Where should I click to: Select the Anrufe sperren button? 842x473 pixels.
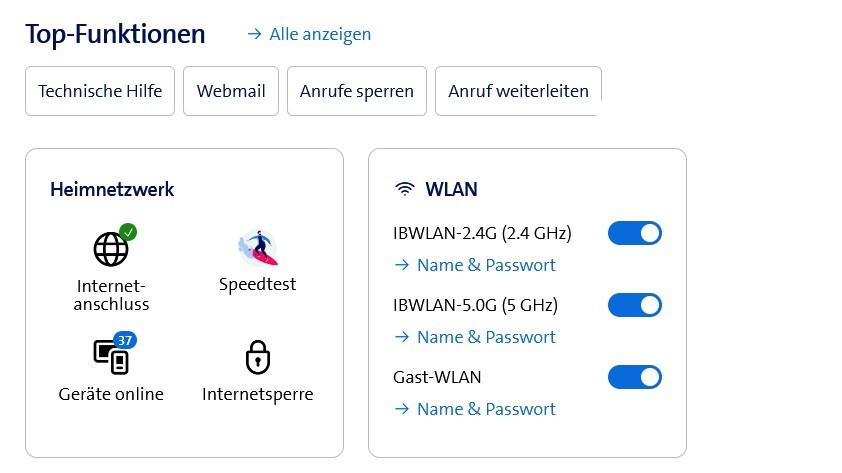[x=357, y=91]
